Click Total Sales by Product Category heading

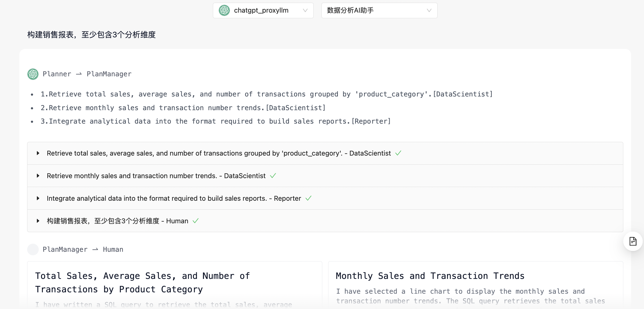pos(142,283)
